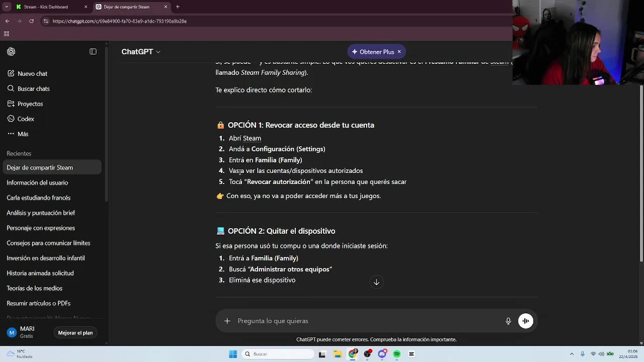Jump to bottom with the down-arrow button

point(376,282)
